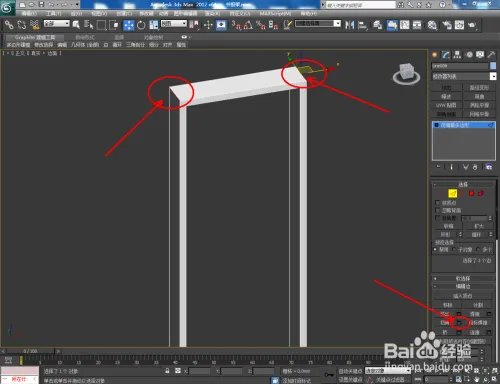Toggle the 3D Snaps button
This screenshot has height=384, width=500.
pos(235,25)
